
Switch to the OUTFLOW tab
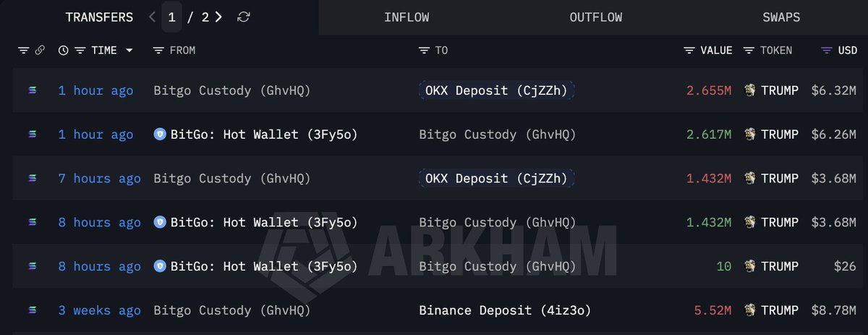[595, 17]
